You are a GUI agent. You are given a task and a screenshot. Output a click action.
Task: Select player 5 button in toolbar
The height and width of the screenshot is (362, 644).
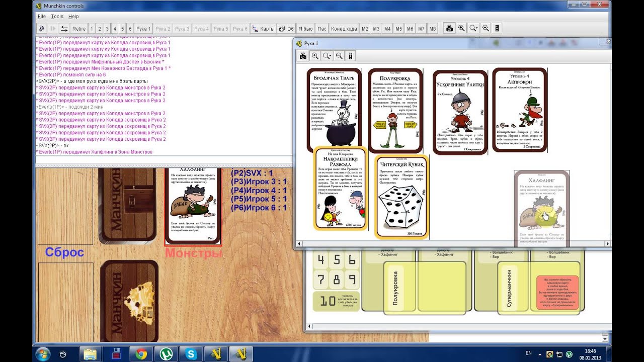(x=122, y=29)
